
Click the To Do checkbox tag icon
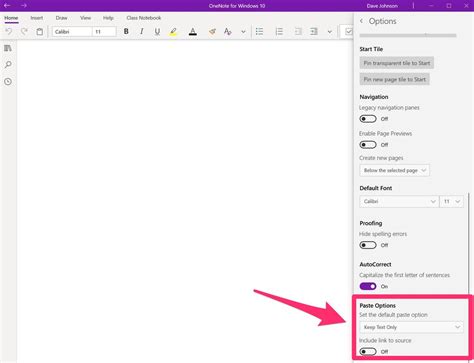348,32
